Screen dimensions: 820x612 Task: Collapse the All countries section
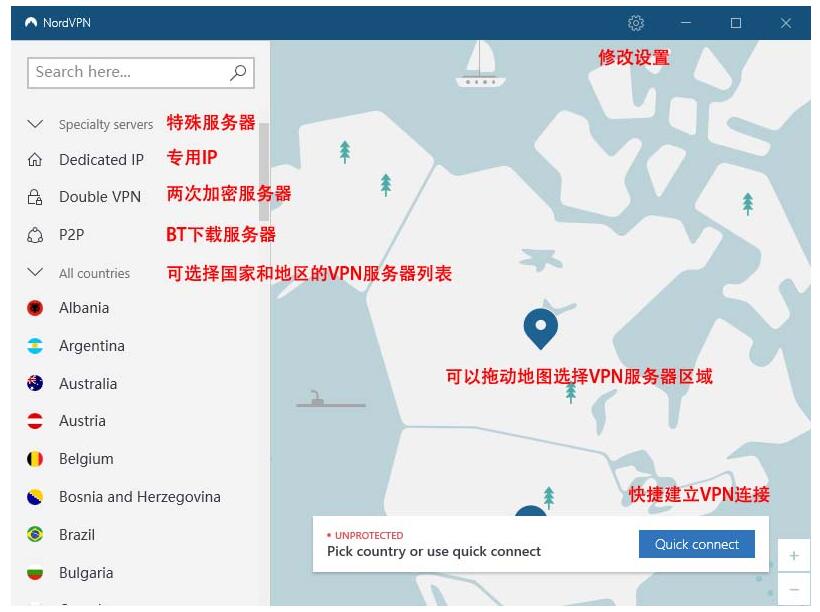[35, 272]
